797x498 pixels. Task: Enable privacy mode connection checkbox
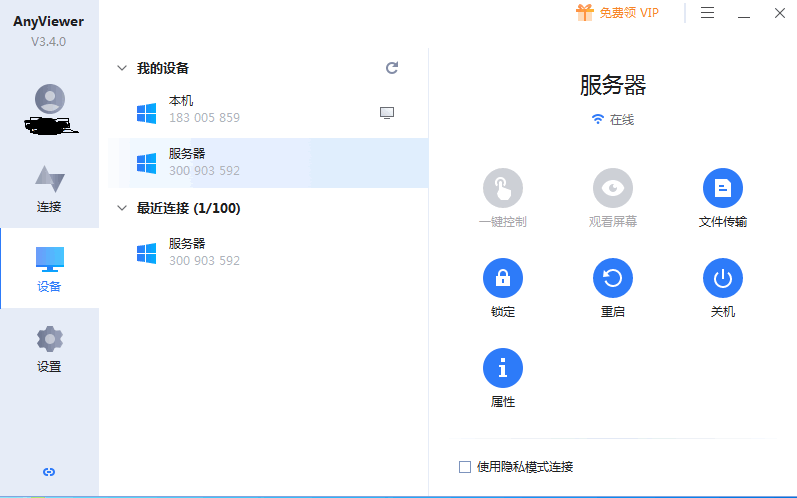[x=464, y=466]
